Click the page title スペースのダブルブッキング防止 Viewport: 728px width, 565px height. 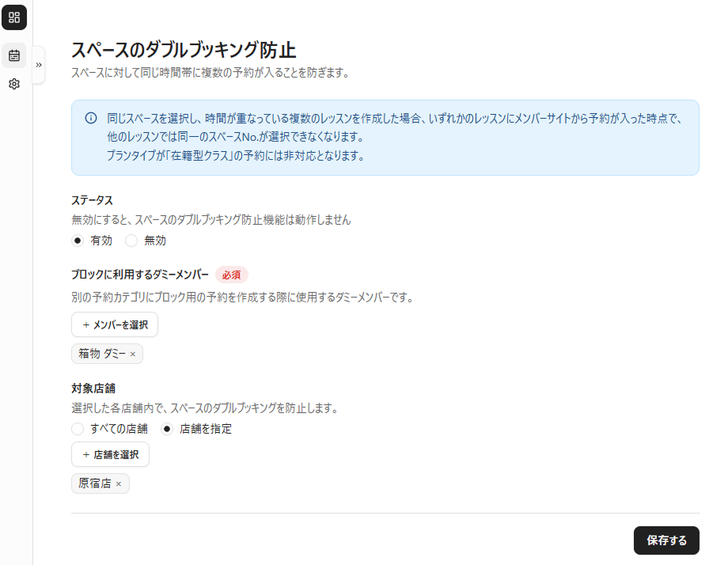point(184,50)
